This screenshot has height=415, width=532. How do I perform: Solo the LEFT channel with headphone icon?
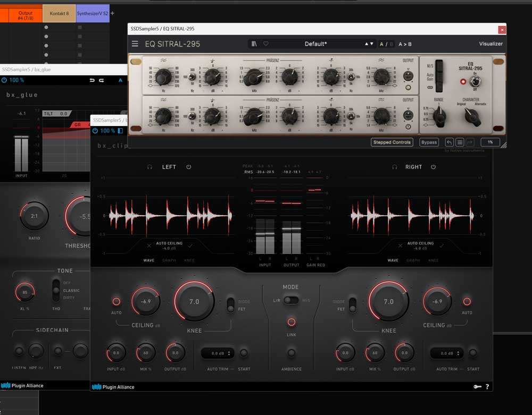(150, 167)
